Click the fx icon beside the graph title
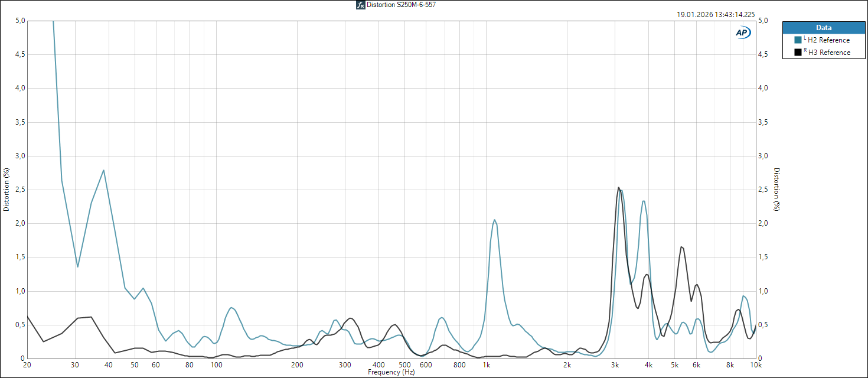The image size is (868, 378). (360, 5)
